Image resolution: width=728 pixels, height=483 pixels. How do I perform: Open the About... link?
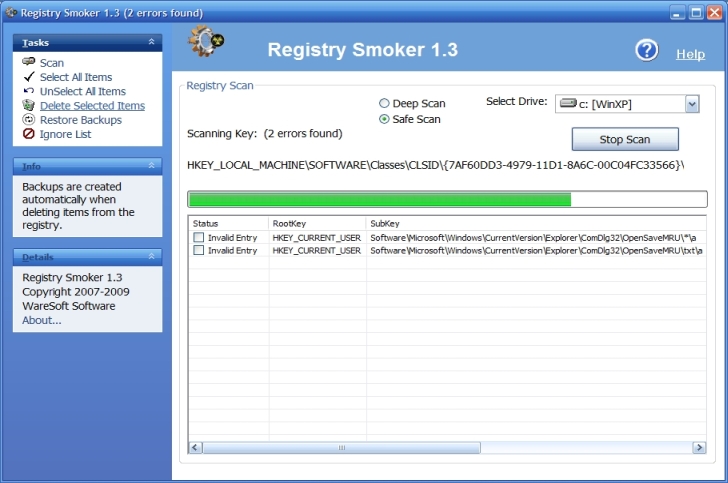(x=41, y=320)
